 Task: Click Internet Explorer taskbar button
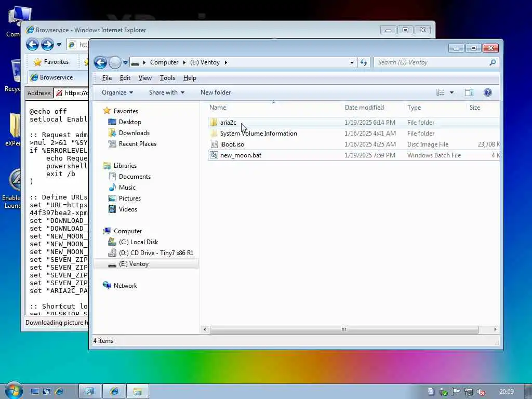pyautogui.click(x=114, y=391)
